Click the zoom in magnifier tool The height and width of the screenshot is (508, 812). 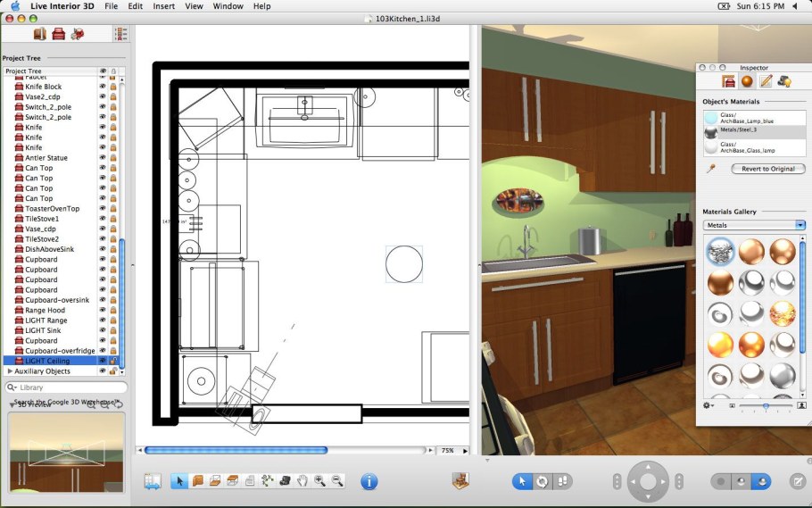[x=319, y=481]
